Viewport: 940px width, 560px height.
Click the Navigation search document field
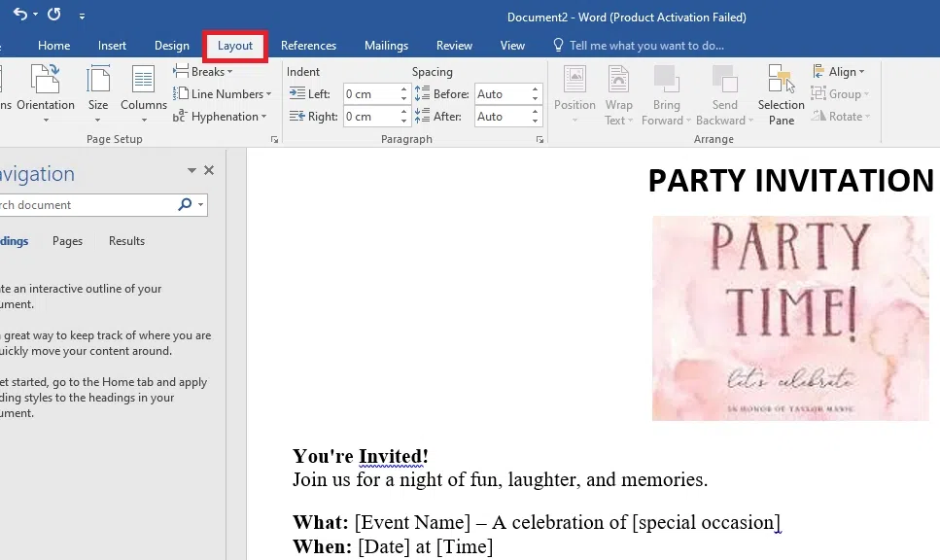[87, 205]
